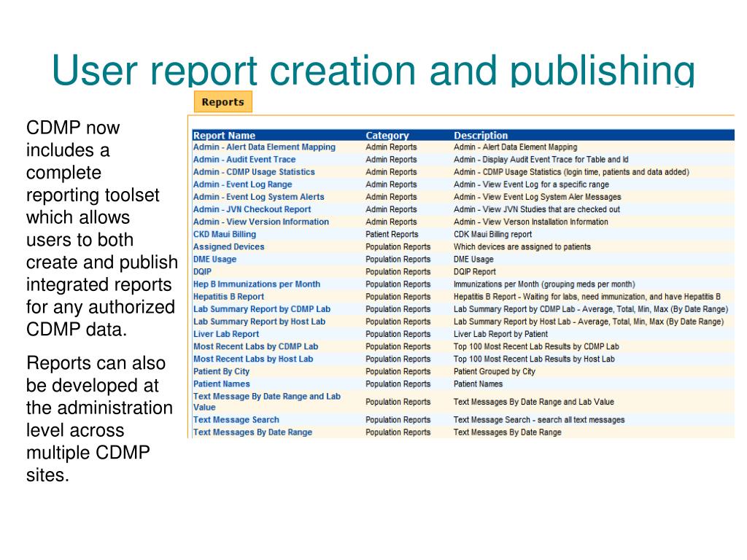
Task: Select 'DQIP Report' description cell
Action: 474,271
